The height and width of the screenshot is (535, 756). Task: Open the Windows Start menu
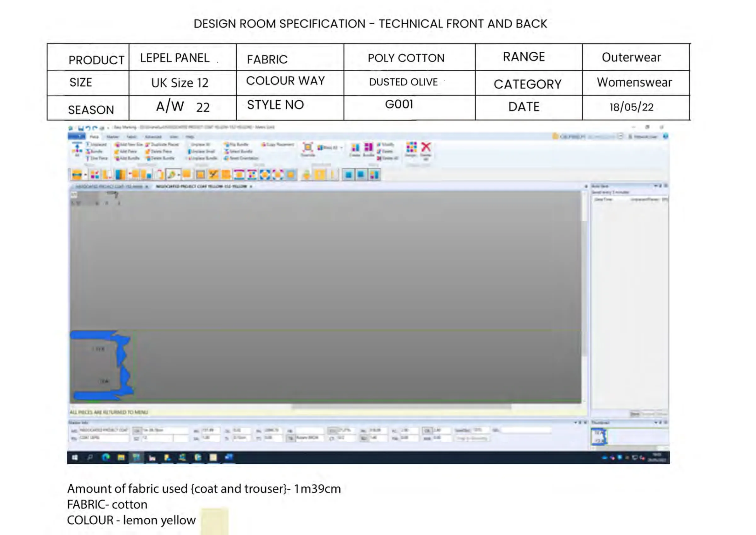(x=75, y=458)
